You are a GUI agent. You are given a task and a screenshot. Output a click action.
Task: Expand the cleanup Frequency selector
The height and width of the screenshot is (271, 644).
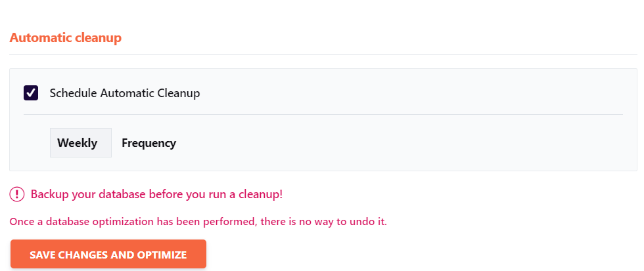80,142
